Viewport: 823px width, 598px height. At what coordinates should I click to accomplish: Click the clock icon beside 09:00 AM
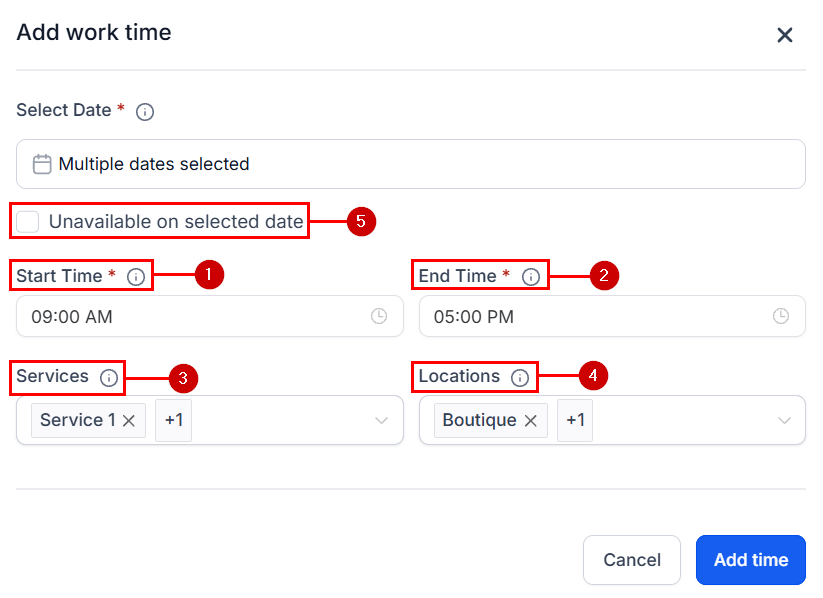click(x=379, y=315)
